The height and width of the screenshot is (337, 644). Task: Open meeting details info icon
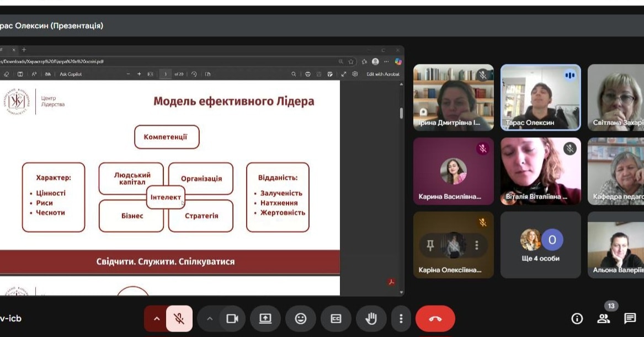click(x=577, y=319)
